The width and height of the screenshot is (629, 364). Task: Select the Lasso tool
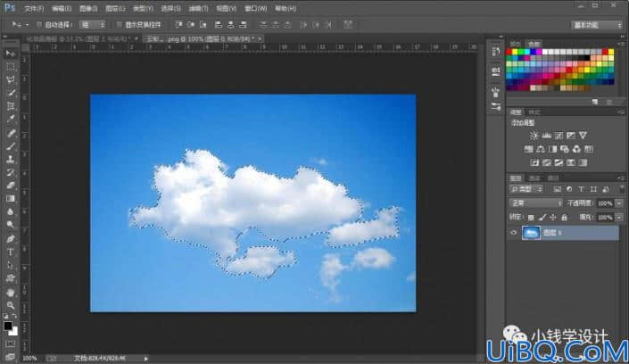tap(11, 80)
